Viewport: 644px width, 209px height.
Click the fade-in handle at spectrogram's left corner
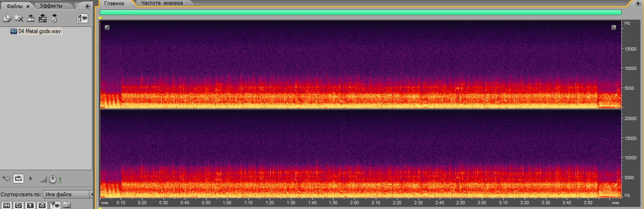pos(107,27)
